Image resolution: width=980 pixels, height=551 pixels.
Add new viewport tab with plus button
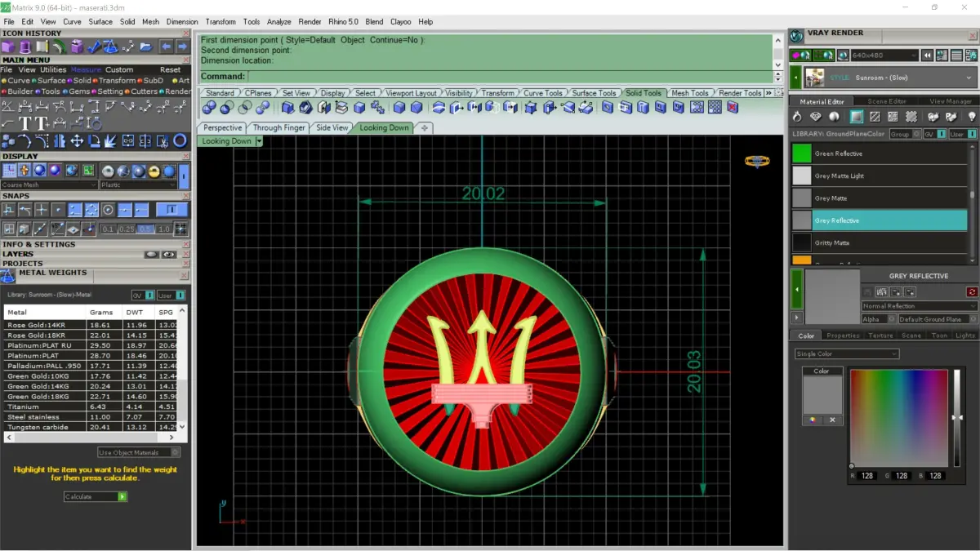(x=425, y=127)
